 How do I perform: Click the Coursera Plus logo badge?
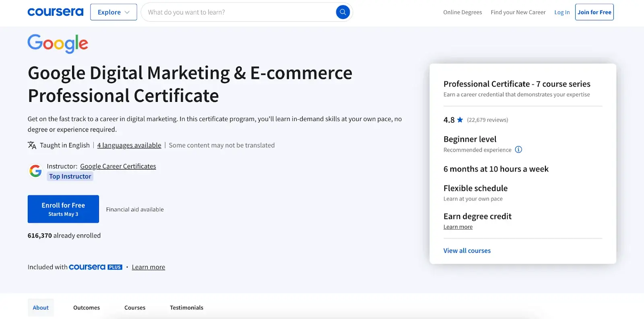pyautogui.click(x=95, y=267)
